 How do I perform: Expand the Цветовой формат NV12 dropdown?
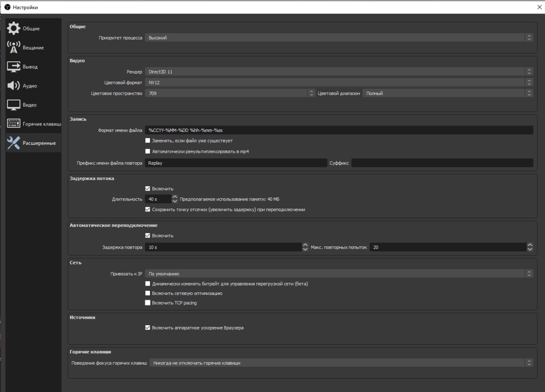339,83
